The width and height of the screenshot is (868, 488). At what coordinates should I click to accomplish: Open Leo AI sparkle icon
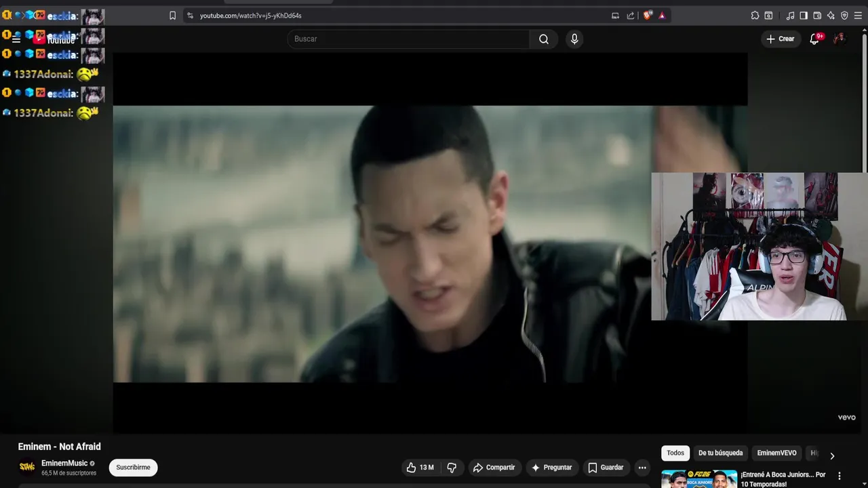831,16
